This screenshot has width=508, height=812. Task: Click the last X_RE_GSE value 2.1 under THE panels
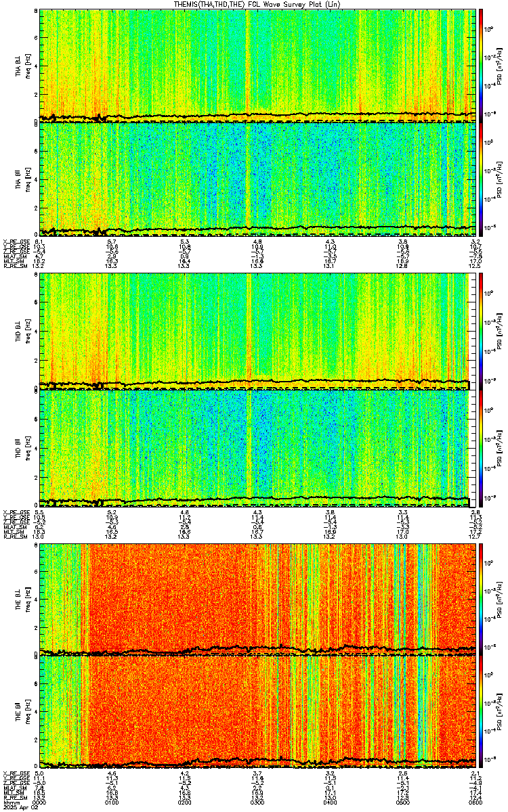[476, 774]
